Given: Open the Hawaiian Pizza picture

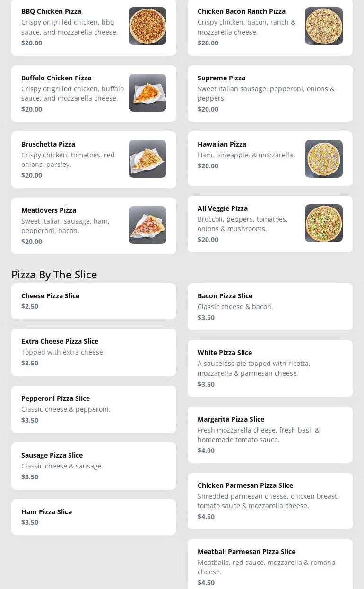Looking at the screenshot, I should click(x=324, y=159).
